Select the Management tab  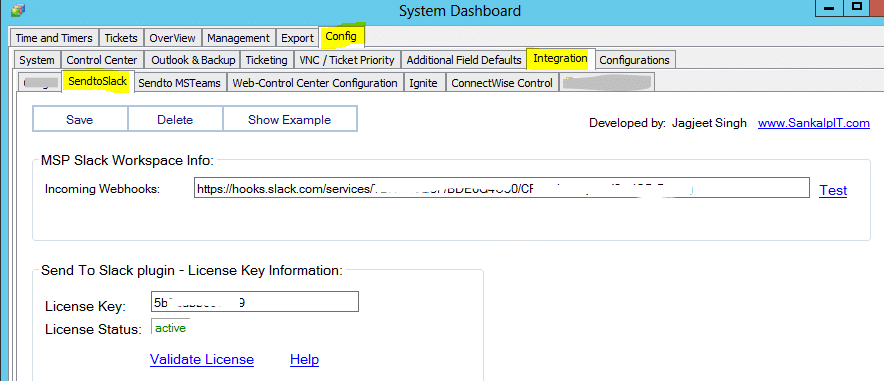coord(238,38)
